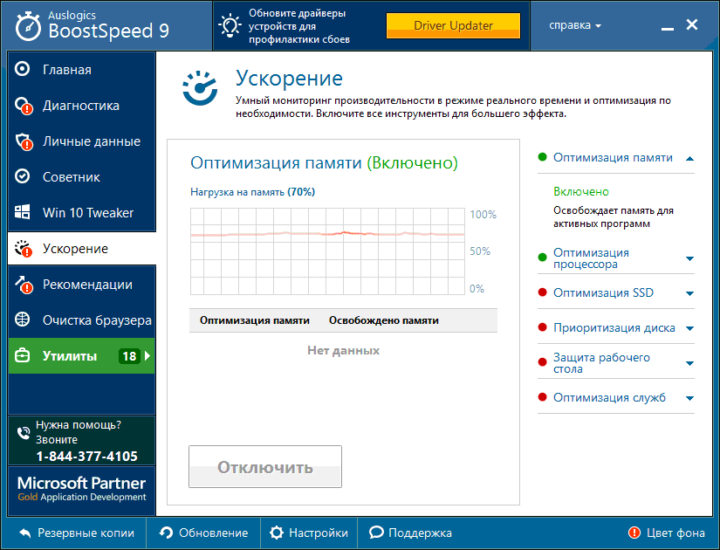Click the Личные данные shield icon
This screenshot has height=550, width=720.
[x=23, y=142]
